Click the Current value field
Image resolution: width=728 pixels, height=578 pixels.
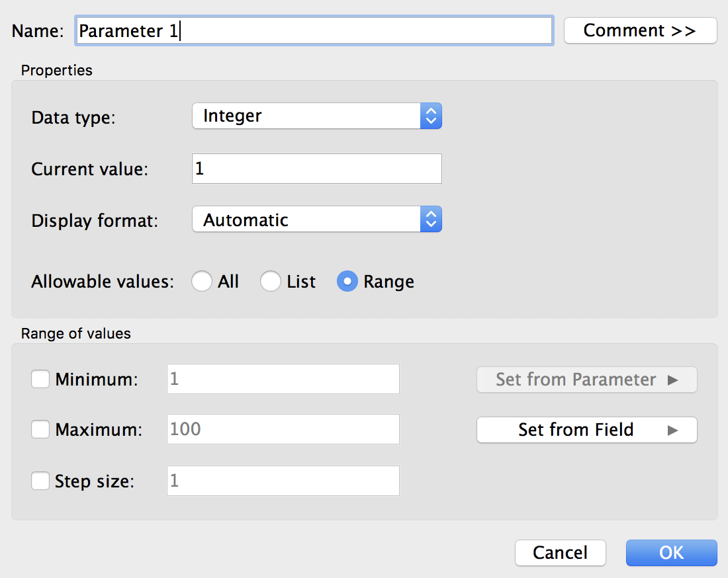pyautogui.click(x=316, y=169)
